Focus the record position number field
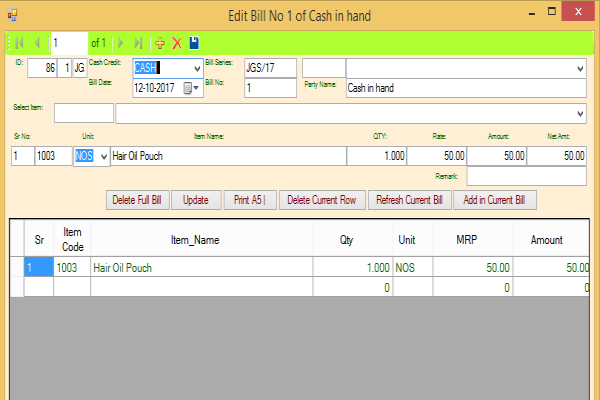 (x=69, y=43)
